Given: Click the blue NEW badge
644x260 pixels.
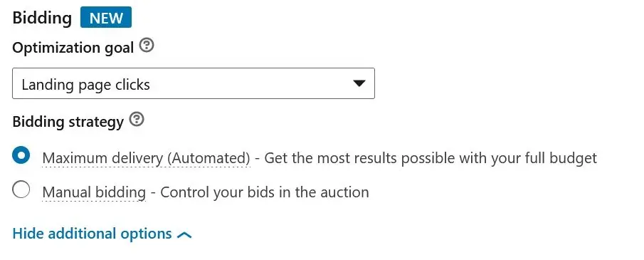Looking at the screenshot, I should [106, 18].
